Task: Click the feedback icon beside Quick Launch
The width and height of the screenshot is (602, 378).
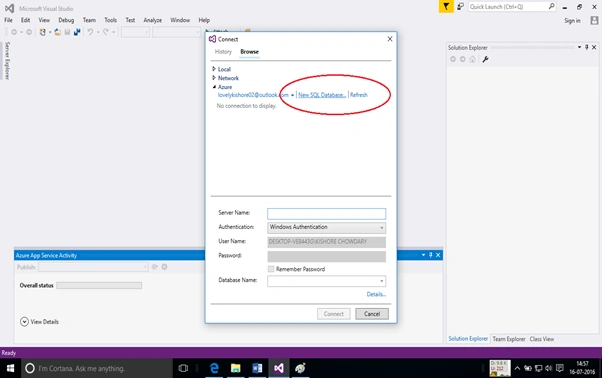Action: 460,7
